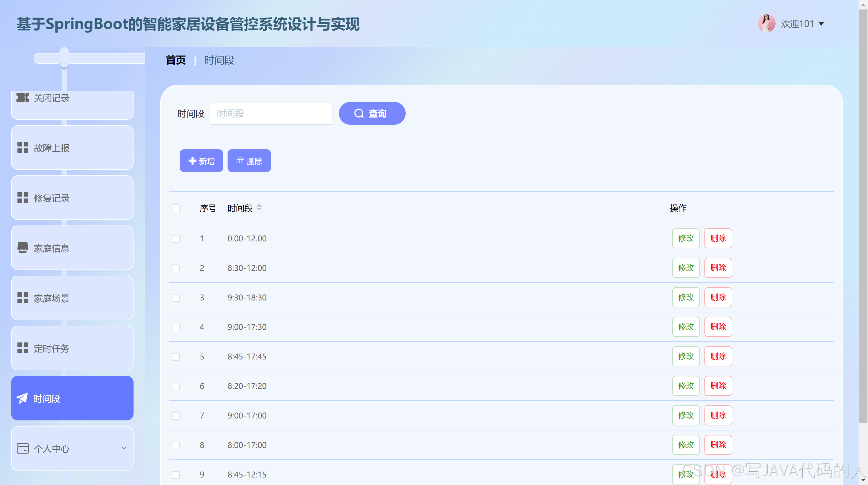Check the row 2 checkbox for 8:30-12:00
868x485 pixels.
[x=176, y=268]
